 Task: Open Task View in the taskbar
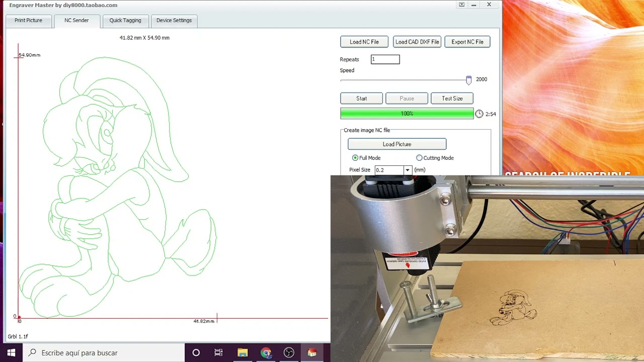coord(218,352)
